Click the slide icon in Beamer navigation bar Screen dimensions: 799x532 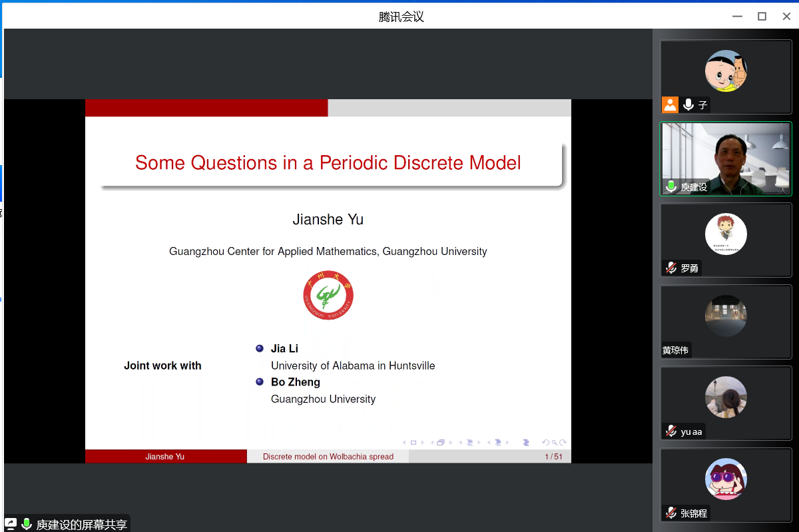(413, 442)
